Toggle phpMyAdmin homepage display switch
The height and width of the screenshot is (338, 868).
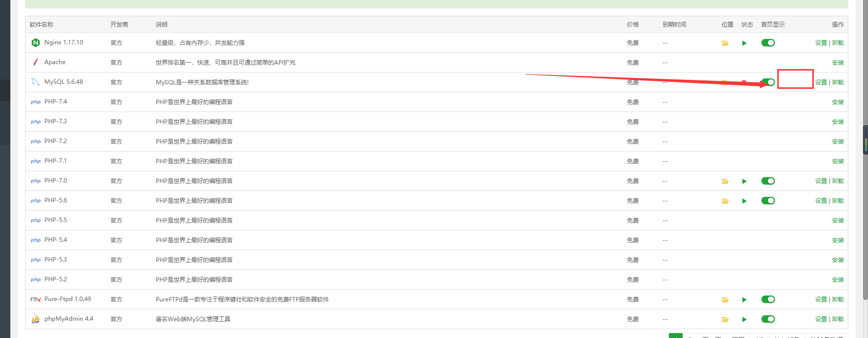[768, 319]
